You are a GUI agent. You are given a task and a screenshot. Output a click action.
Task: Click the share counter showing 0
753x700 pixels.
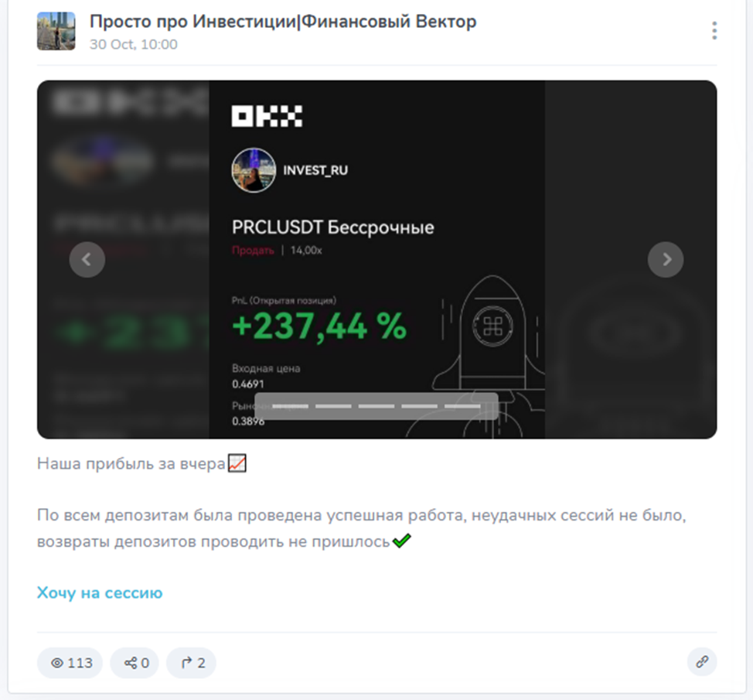coord(135,663)
